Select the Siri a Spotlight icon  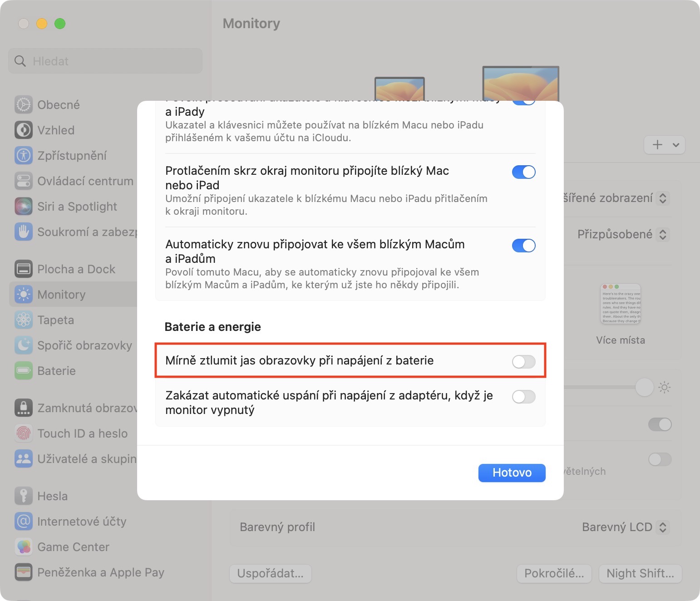click(x=24, y=207)
